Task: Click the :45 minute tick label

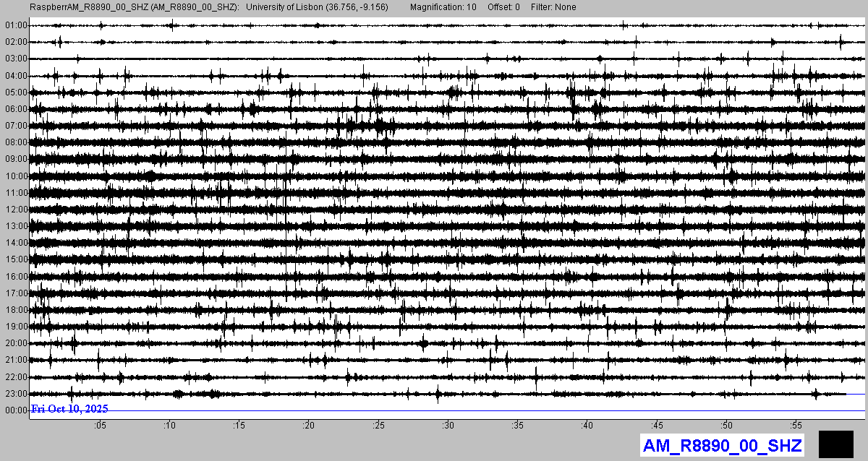Action: point(658,425)
